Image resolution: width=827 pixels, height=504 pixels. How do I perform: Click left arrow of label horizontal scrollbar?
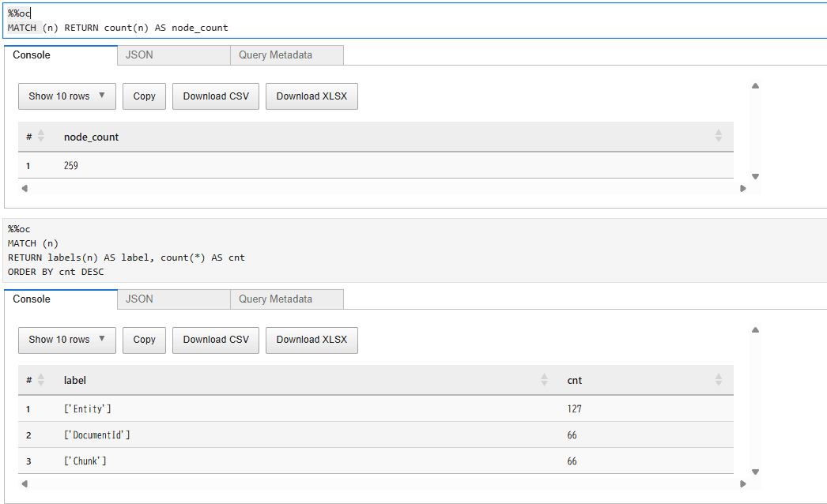click(x=25, y=484)
